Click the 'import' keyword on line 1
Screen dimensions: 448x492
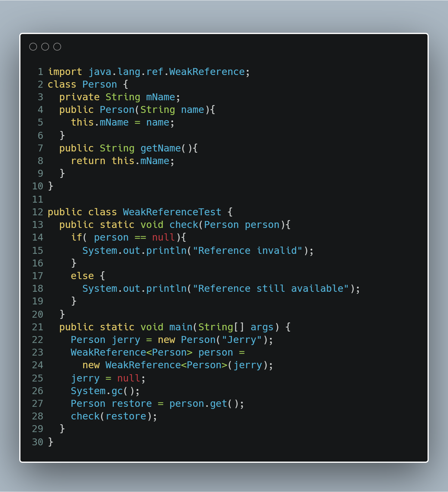point(65,72)
